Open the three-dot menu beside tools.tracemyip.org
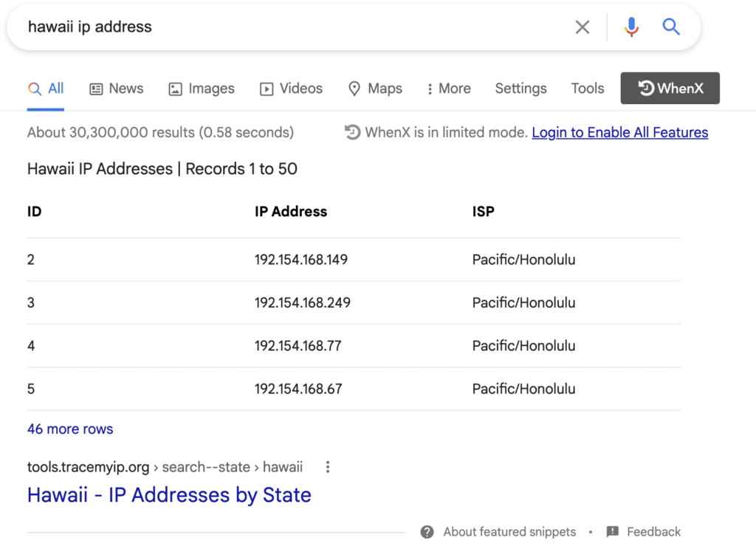This screenshot has width=756, height=546. coord(327,466)
